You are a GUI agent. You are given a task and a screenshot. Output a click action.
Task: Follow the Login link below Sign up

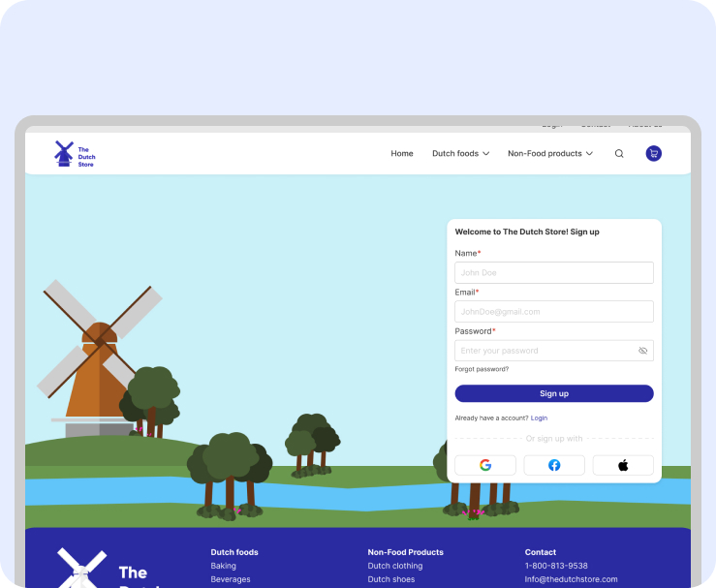pos(539,418)
